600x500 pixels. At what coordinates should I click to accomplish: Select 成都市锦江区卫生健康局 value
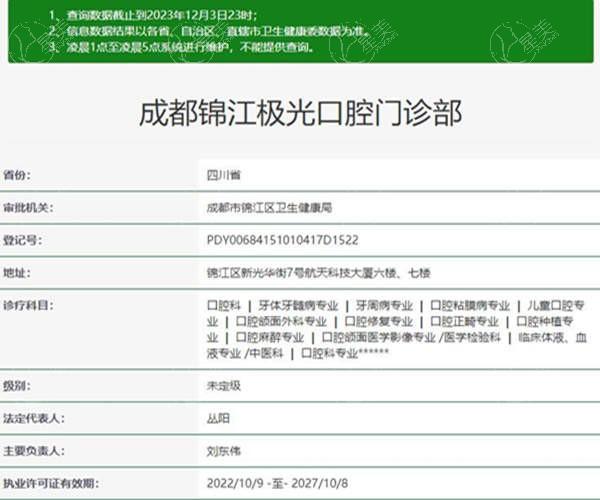click(269, 208)
